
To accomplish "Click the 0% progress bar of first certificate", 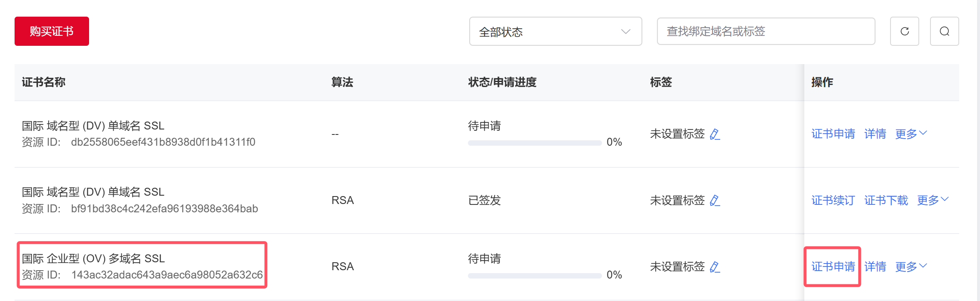I will pyautogui.click(x=535, y=143).
